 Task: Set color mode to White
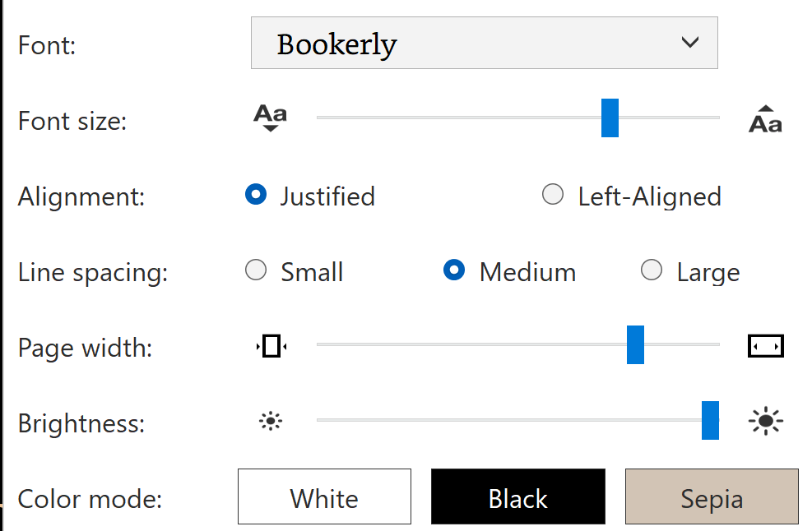point(324,496)
